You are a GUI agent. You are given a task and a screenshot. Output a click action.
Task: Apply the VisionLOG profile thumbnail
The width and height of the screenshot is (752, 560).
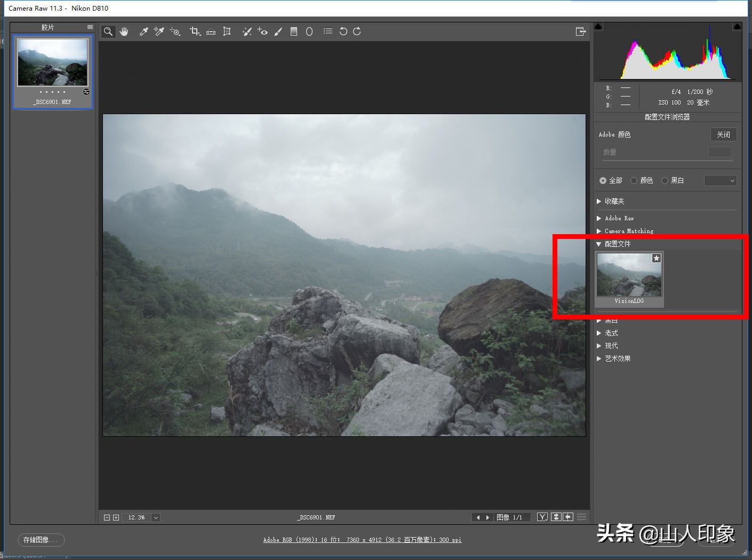coord(629,276)
